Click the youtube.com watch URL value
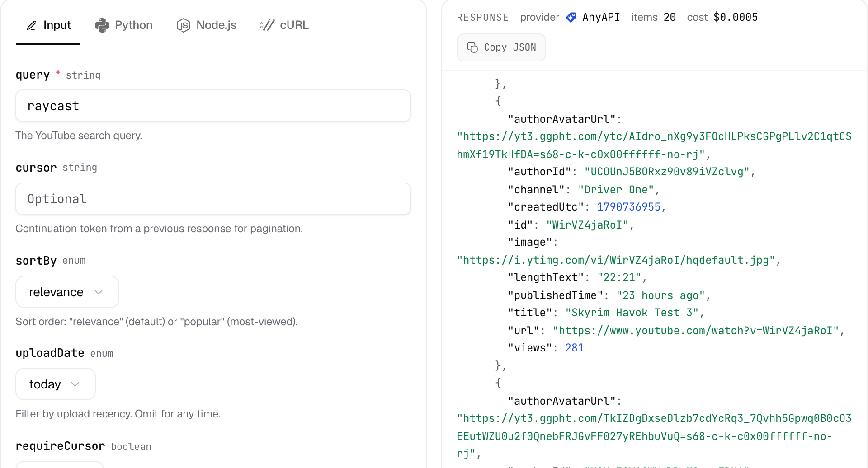 [x=696, y=331]
